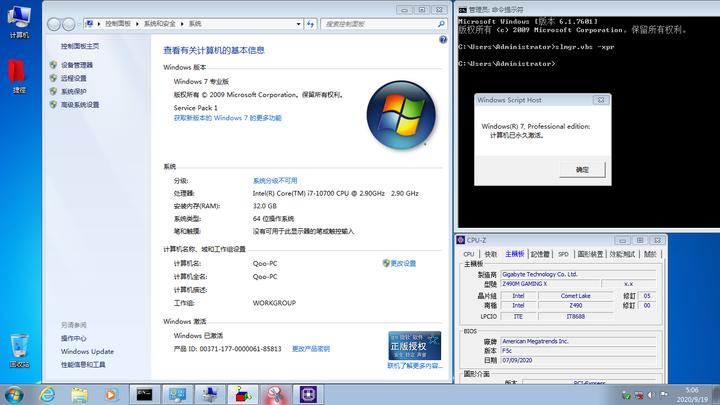Image resolution: width=720 pixels, height=405 pixels.
Task: Expand the System and Security breadcrumb arrow
Action: (182, 24)
